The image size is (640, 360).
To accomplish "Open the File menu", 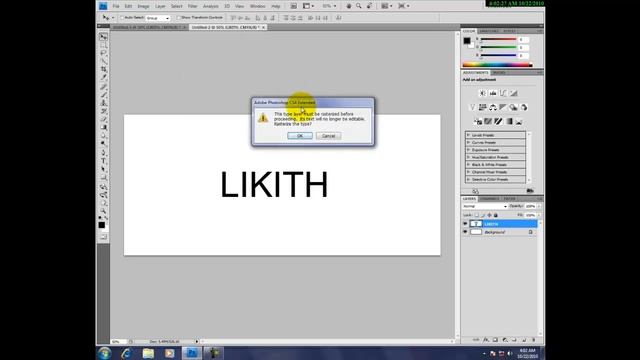I will (116, 7).
